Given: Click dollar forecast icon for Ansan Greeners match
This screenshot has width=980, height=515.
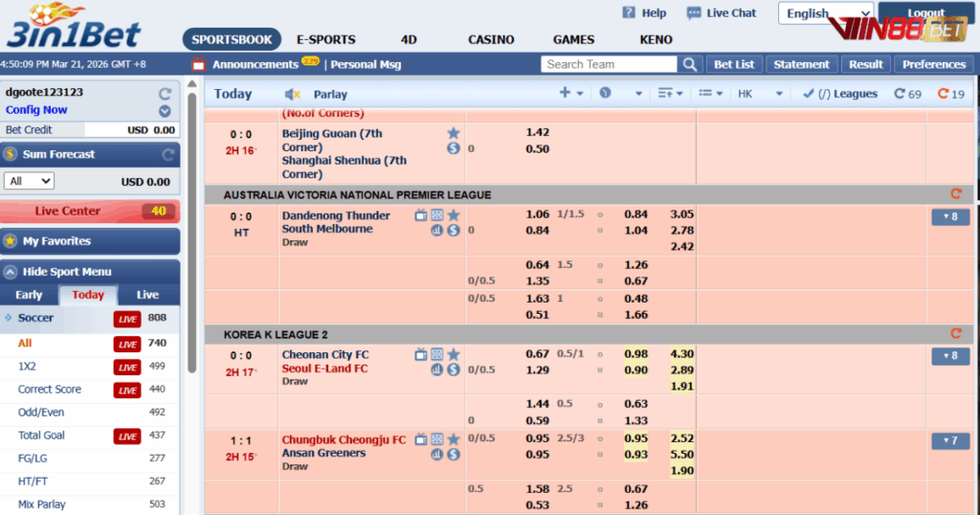Looking at the screenshot, I should (x=454, y=455).
